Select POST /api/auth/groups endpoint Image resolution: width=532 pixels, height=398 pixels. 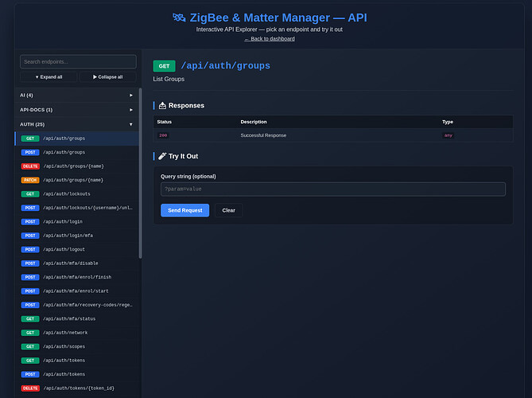pos(76,153)
